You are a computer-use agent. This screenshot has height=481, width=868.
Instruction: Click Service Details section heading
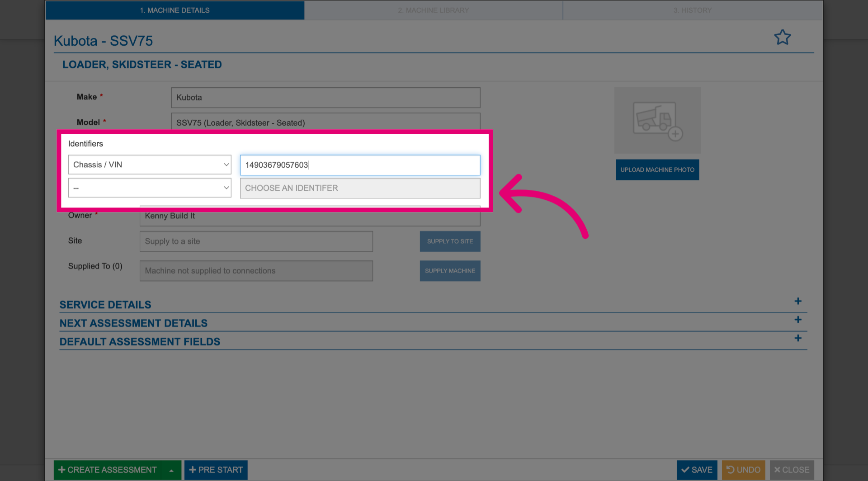click(x=105, y=305)
